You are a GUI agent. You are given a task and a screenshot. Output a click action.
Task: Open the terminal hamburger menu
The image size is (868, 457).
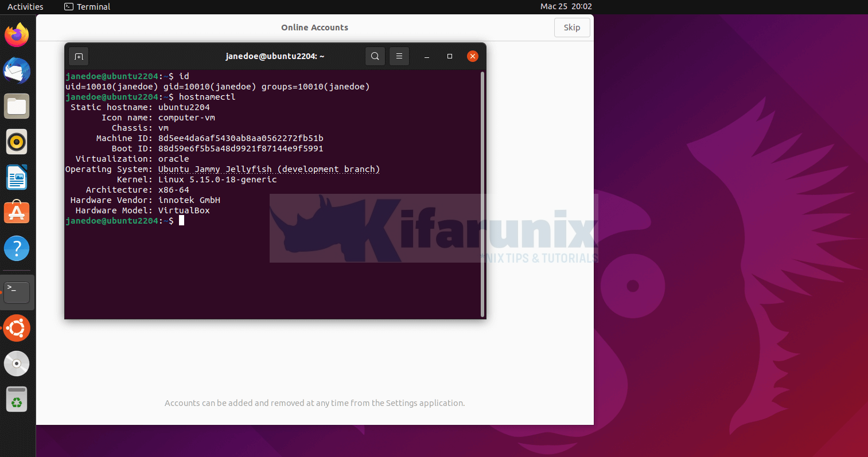coord(399,56)
